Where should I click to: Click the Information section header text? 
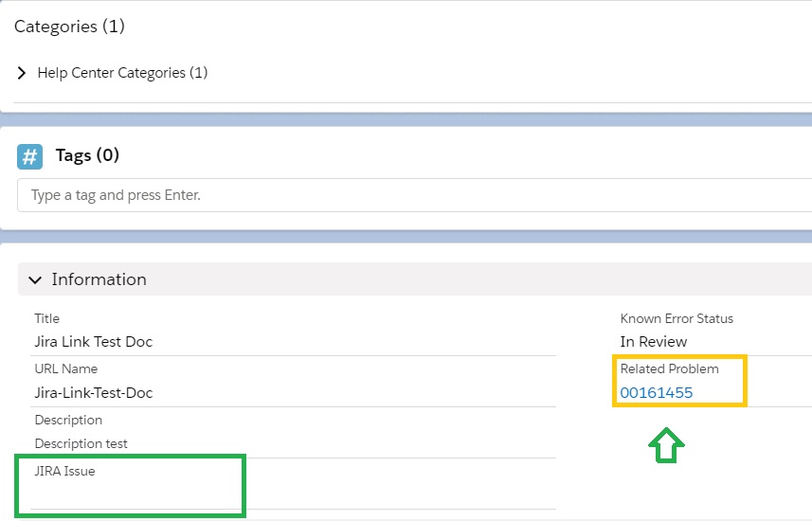(x=99, y=279)
